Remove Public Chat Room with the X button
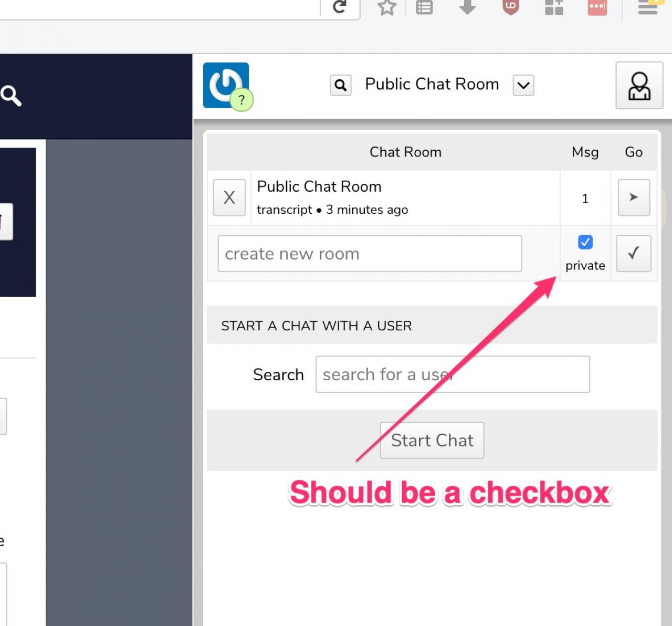The image size is (672, 626). pyautogui.click(x=229, y=197)
